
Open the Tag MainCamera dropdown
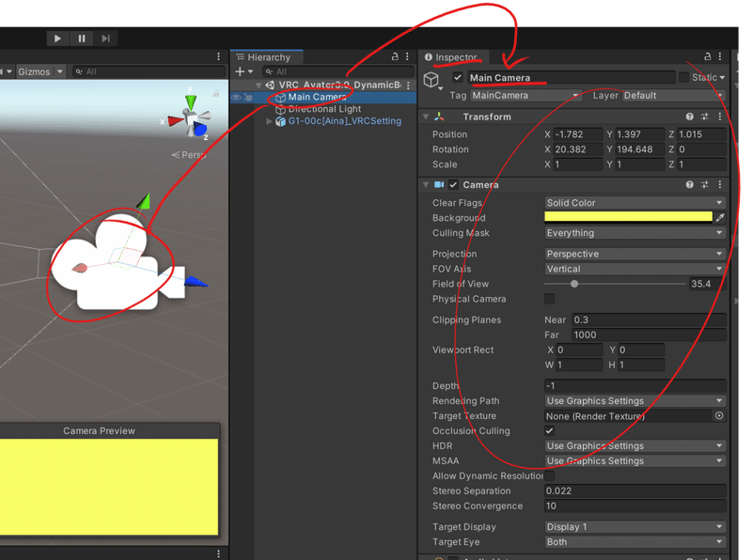click(x=525, y=96)
